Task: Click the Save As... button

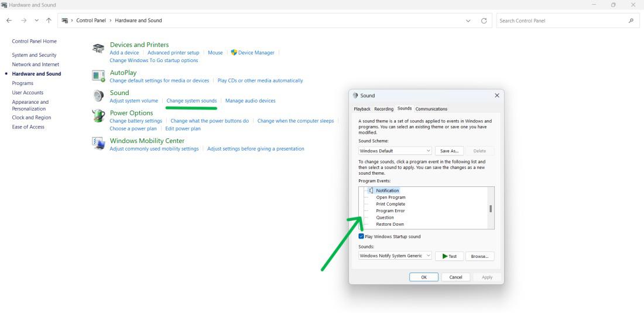Action: [x=449, y=151]
